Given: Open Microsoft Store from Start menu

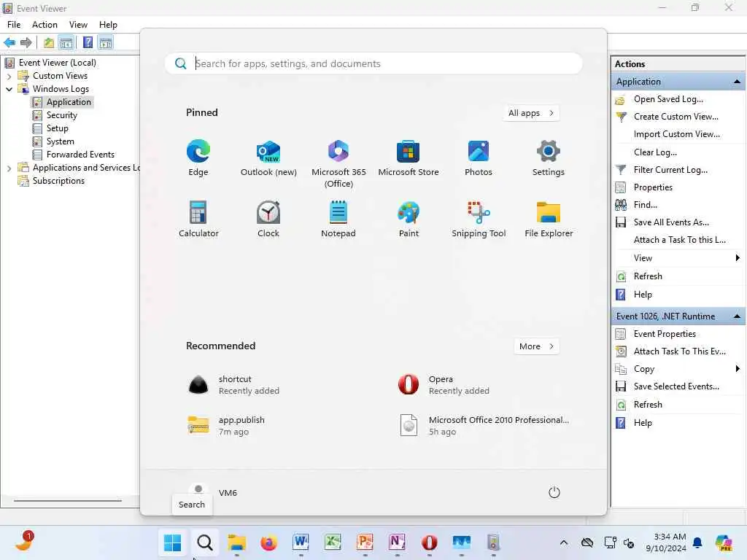Looking at the screenshot, I should pyautogui.click(x=409, y=158).
